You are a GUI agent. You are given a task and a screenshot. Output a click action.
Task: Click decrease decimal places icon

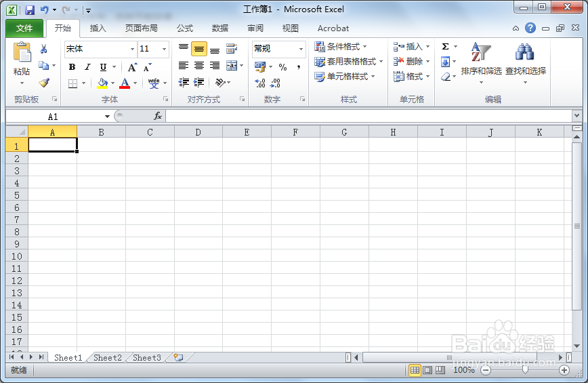[275, 83]
